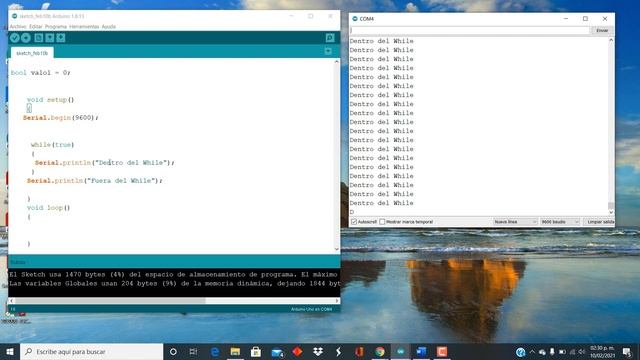Open Microsoft Store from the taskbar
Screen dimensions: 640x360
pos(256,351)
